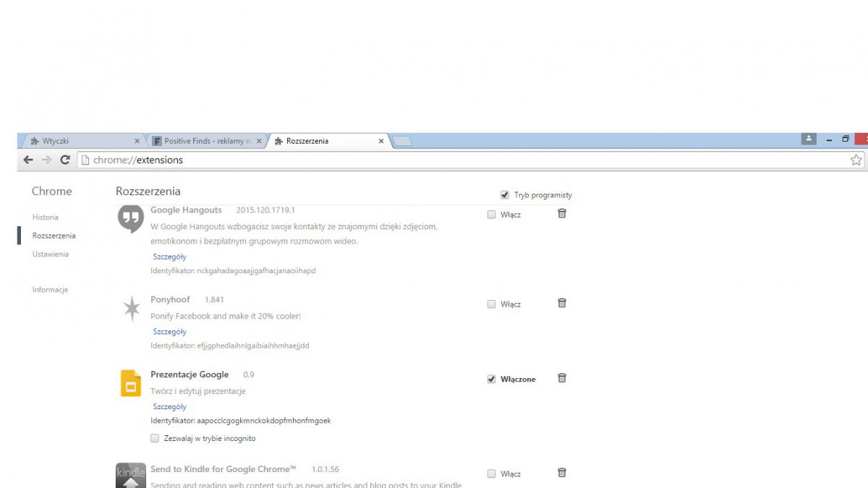The width and height of the screenshot is (868, 488).
Task: Click the Ponify Facebook description text
Action: [x=226, y=316]
